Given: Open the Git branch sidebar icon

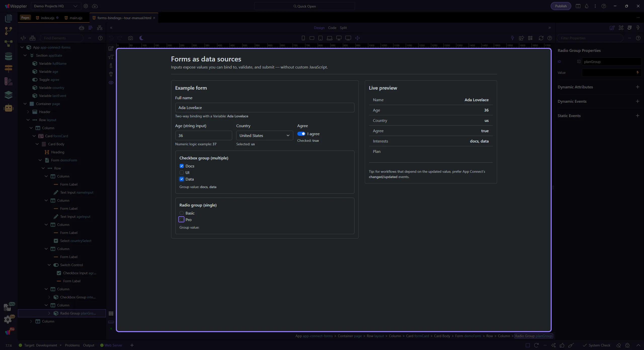Looking at the screenshot, I should [x=8, y=31].
